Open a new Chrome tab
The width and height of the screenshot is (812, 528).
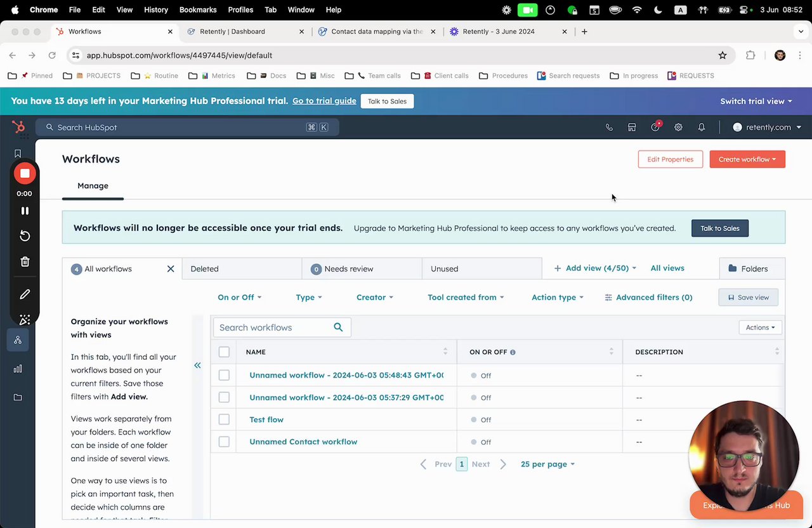click(x=584, y=31)
